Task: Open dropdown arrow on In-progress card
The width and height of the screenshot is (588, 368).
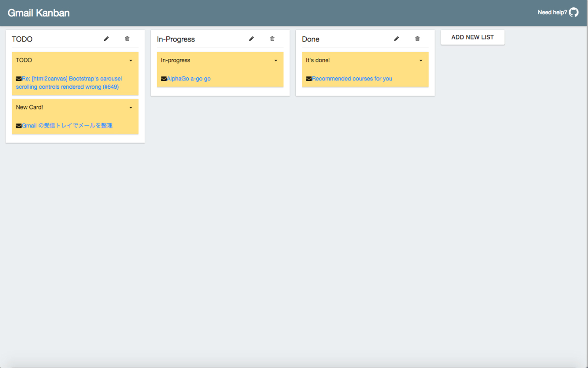Action: 276,61
